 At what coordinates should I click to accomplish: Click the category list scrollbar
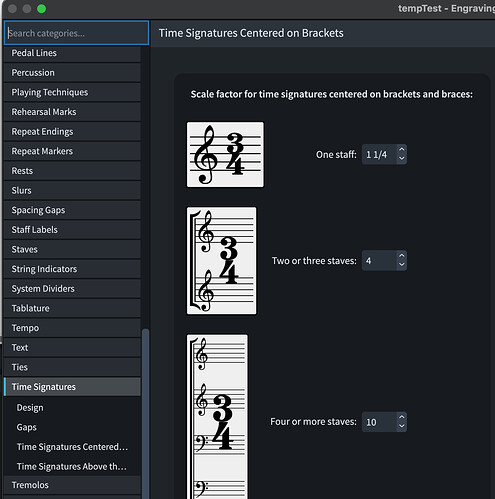point(145,413)
